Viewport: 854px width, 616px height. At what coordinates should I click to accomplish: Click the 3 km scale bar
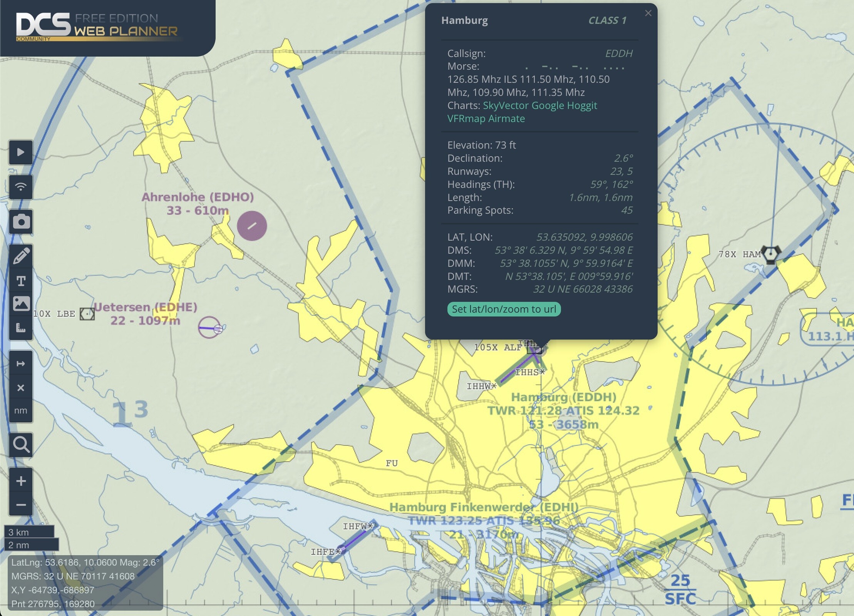coord(29,532)
